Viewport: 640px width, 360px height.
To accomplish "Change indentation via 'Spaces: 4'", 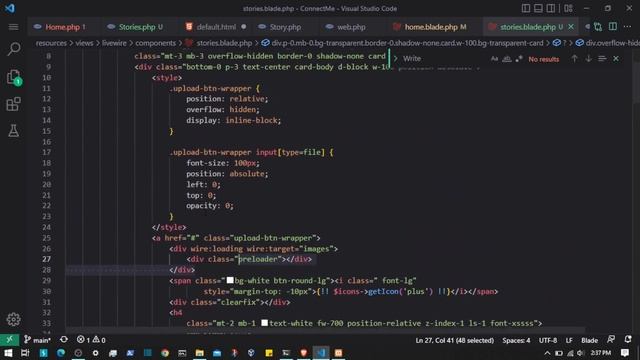I will 516,340.
